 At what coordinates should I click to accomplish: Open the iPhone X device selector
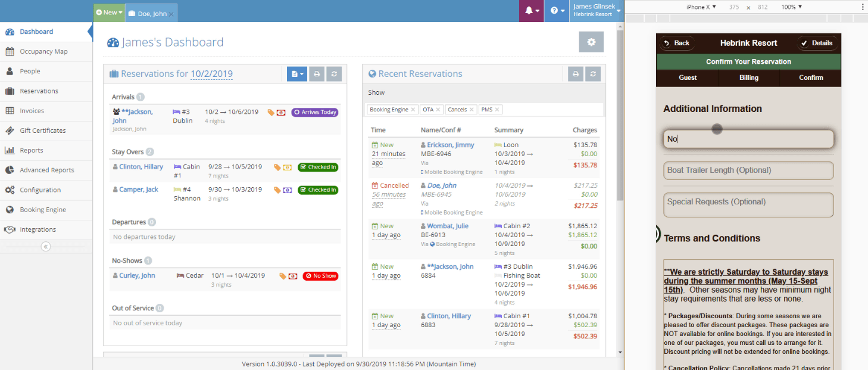701,7
